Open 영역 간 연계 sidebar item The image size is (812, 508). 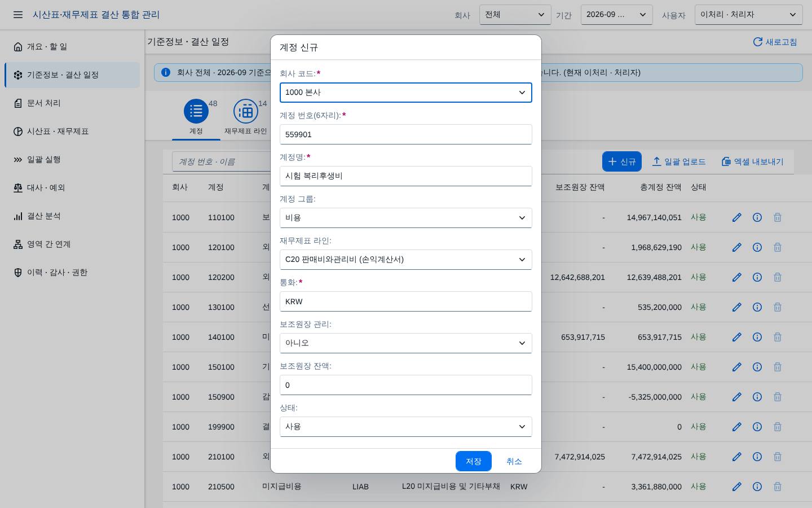coord(72,244)
